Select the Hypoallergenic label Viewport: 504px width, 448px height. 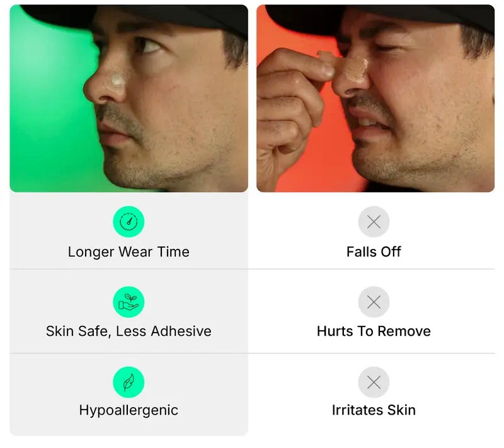129,411
